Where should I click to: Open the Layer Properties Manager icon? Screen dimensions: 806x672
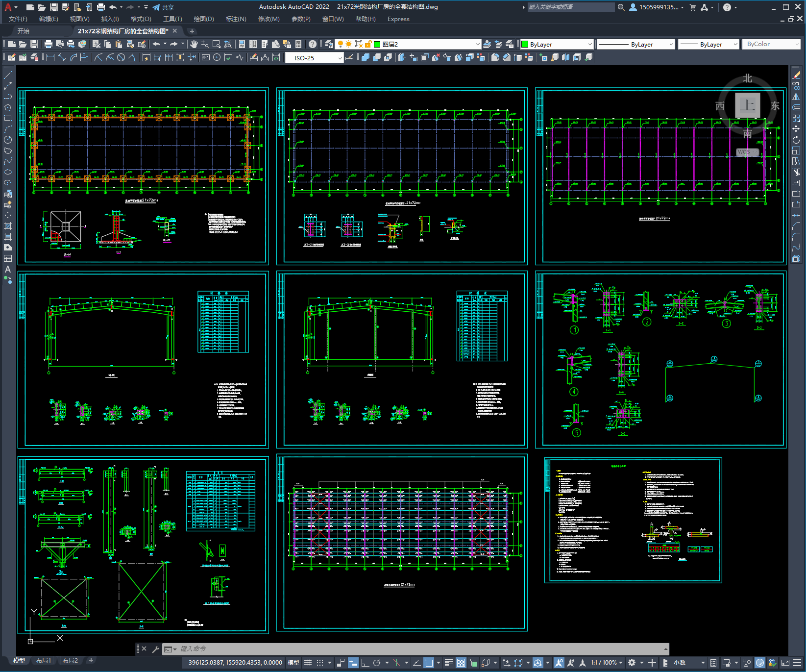(x=329, y=44)
